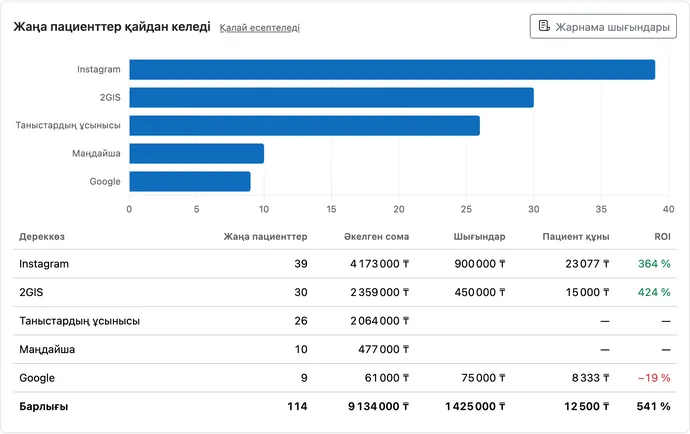Viewport: 690px width, 434px height.
Task: Click the 23 077 ₸ patient cost
Action: point(587,264)
